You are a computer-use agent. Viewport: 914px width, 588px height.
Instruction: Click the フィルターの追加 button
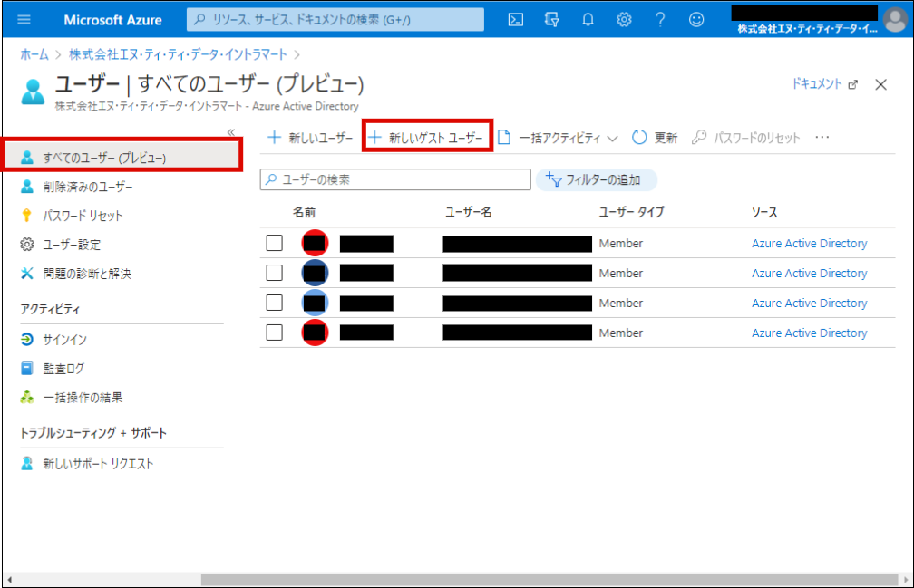[597, 180]
